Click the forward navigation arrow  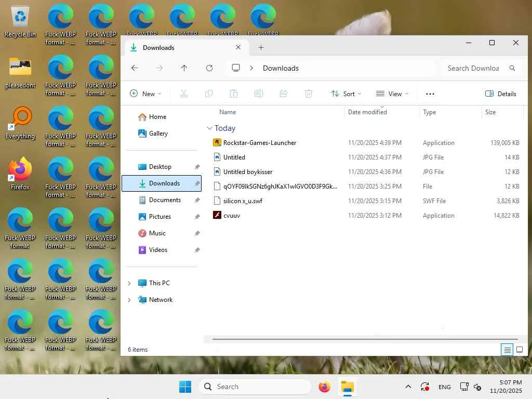pos(159,68)
